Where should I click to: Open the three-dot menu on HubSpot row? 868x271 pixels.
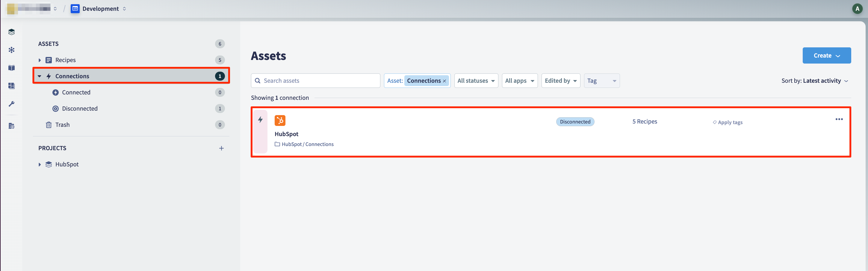[x=839, y=119]
